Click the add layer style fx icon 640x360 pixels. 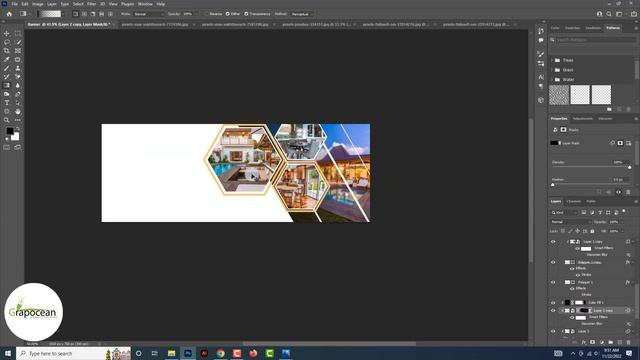584,342
